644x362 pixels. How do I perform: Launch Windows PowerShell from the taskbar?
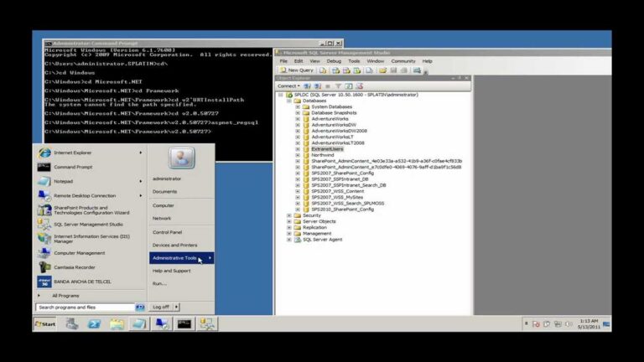click(94, 323)
